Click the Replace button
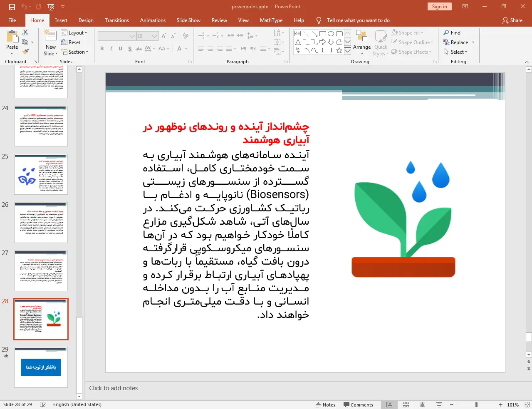Viewport: 532px width, 409px height. (459, 42)
